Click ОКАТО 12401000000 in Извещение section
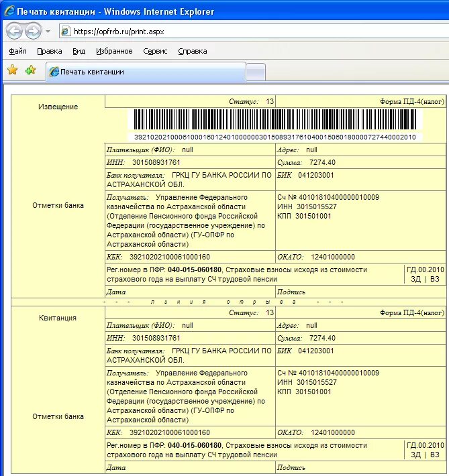 [x=316, y=257]
